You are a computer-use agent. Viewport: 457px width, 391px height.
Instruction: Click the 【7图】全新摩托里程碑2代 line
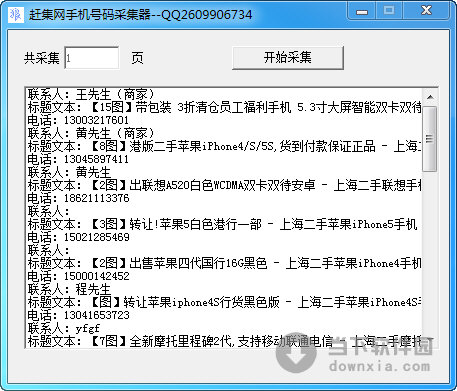[224, 341]
